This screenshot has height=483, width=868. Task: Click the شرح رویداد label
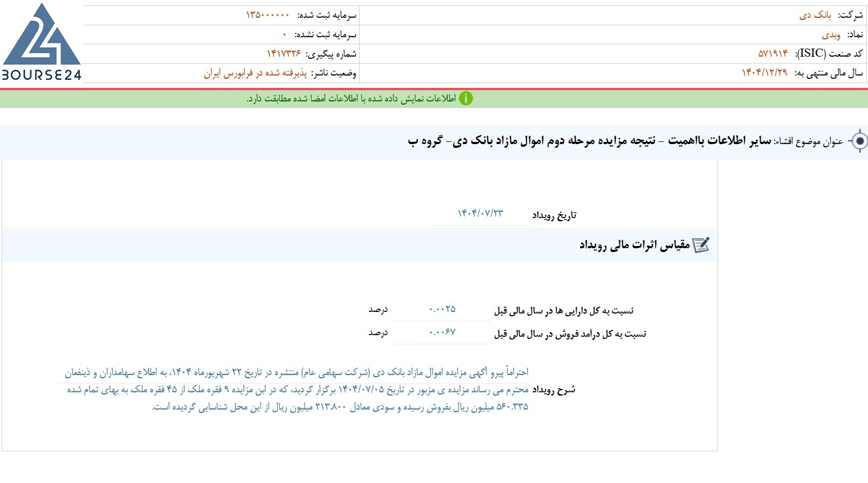[x=554, y=390]
